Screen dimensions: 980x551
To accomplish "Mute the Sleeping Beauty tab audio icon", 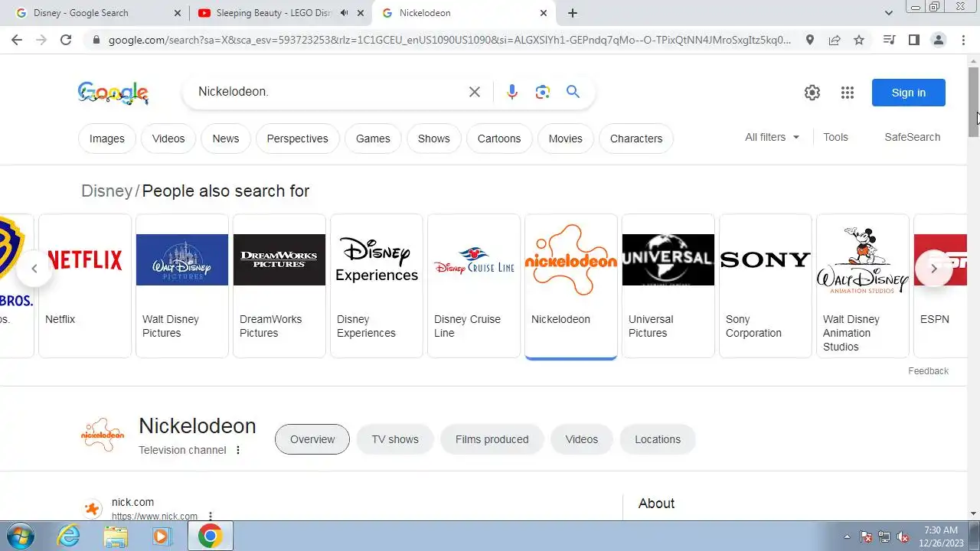I will pos(344,13).
